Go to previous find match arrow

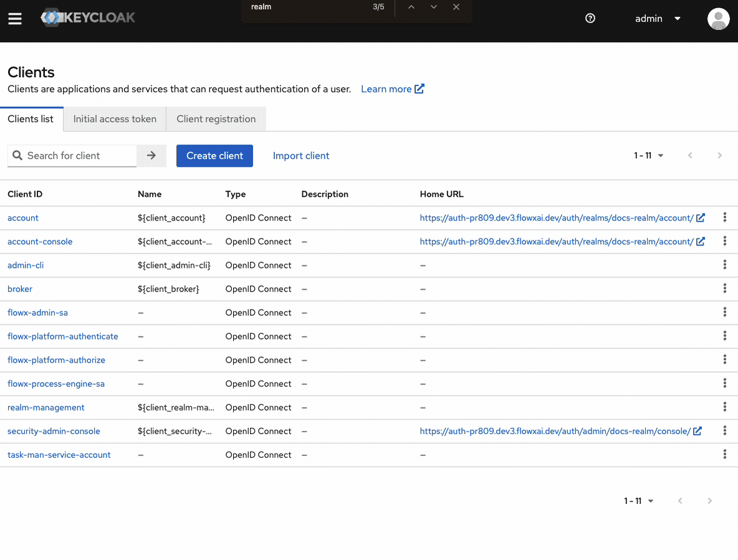coord(411,7)
